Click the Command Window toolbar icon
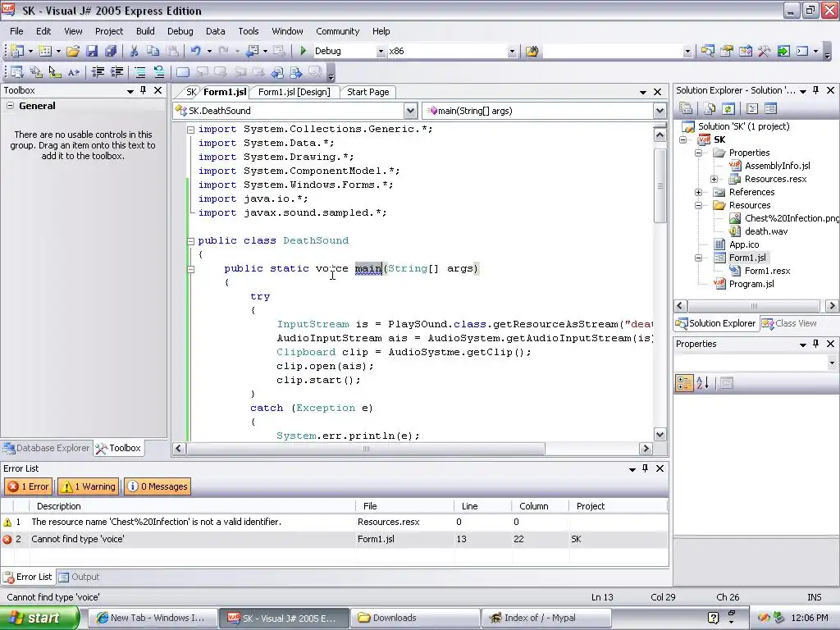This screenshot has height=630, width=840. tap(802, 52)
